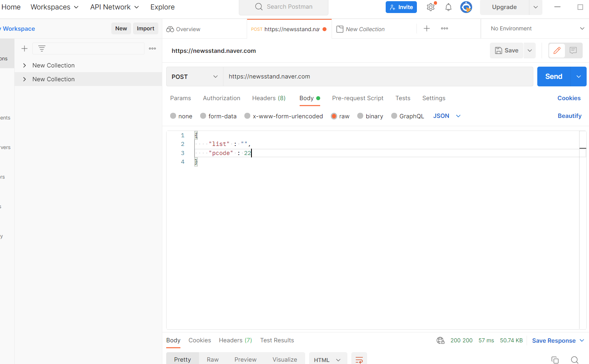This screenshot has height=364, width=589.
Task: Click the Beautify link
Action: coord(570,116)
